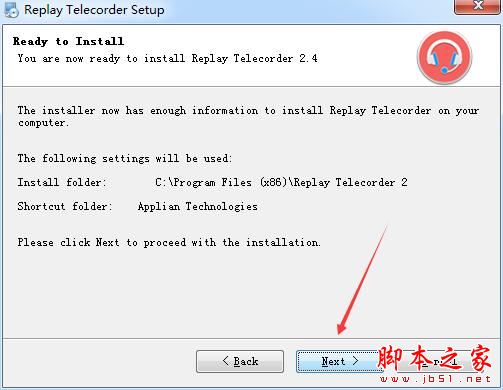
Task: Open the www.jb51.net watermark link
Action: coord(435,379)
